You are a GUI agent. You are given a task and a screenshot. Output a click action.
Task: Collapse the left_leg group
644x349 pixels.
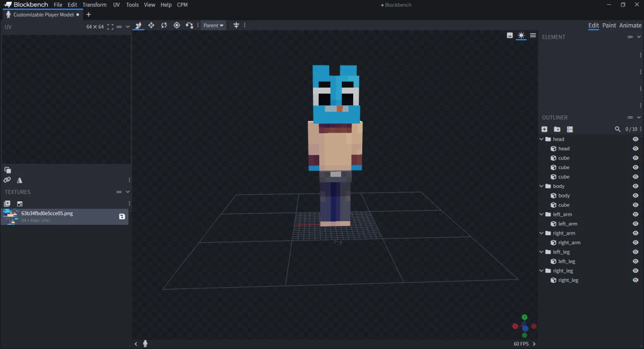coord(541,252)
